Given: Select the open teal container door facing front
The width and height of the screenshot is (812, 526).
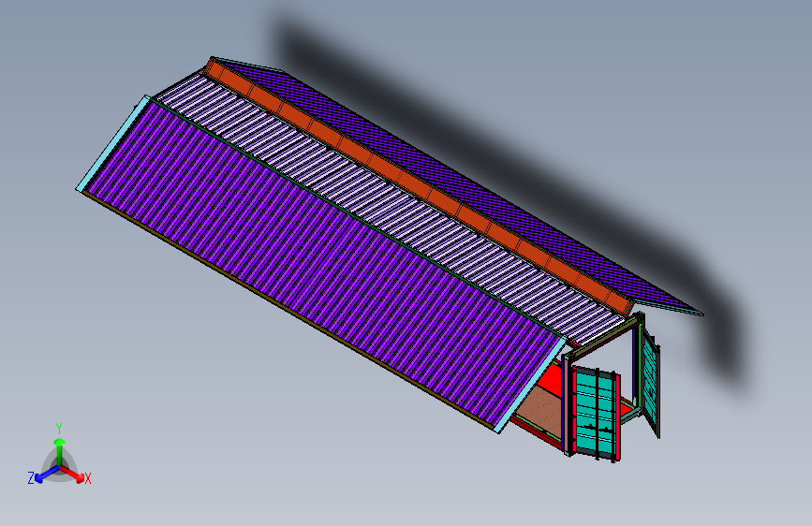Looking at the screenshot, I should pyautogui.click(x=596, y=415).
